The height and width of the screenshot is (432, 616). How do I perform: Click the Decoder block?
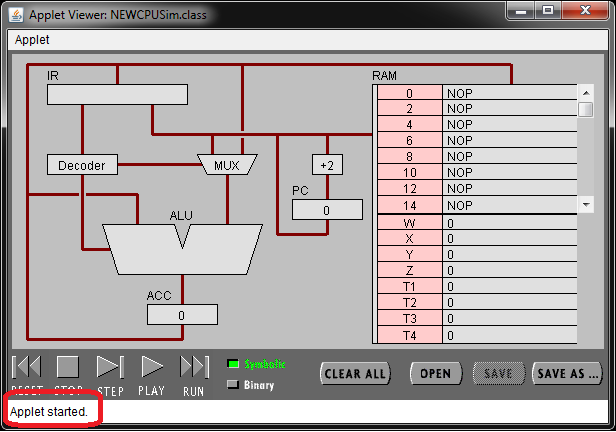pyautogui.click(x=82, y=165)
